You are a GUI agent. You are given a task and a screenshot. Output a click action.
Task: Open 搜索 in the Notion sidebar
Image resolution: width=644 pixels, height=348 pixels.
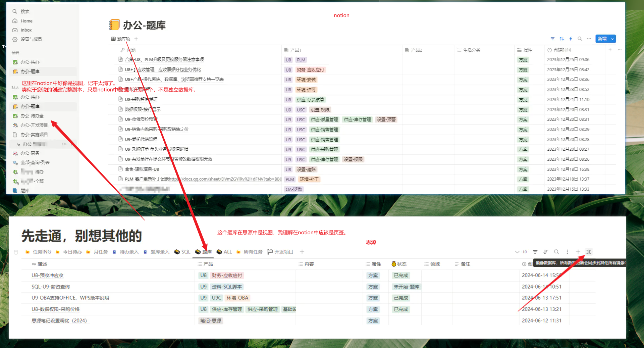pyautogui.click(x=25, y=11)
